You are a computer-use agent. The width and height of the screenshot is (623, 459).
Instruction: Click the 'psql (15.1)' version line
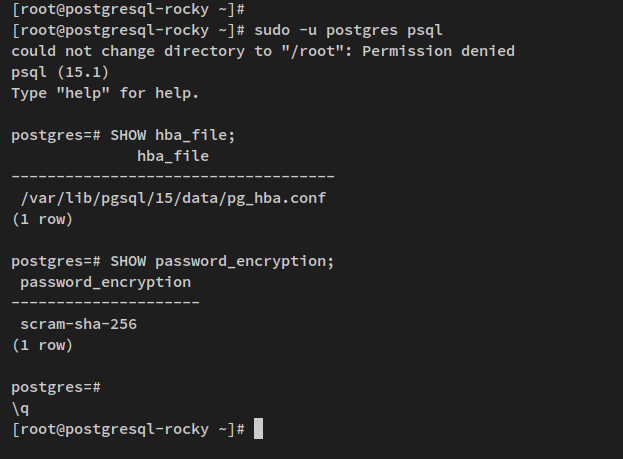point(60,72)
